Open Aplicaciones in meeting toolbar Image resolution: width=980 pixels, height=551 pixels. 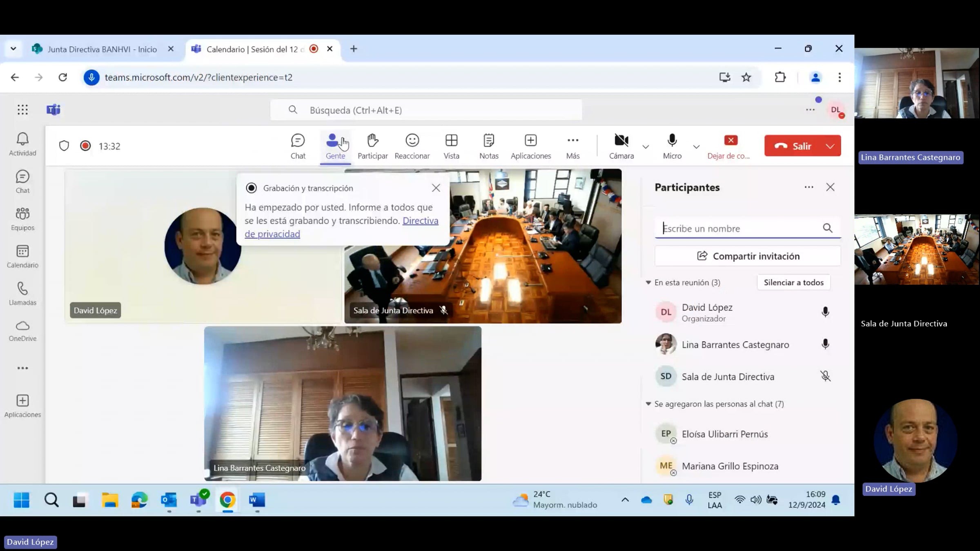pos(530,146)
